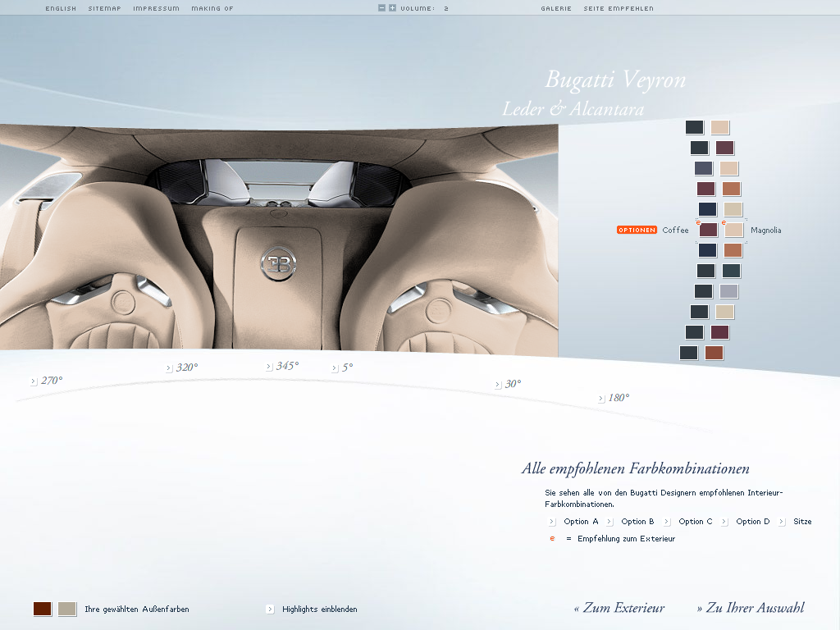The width and height of the screenshot is (840, 630).
Task: Show the 180° interior view
Action: click(x=601, y=399)
